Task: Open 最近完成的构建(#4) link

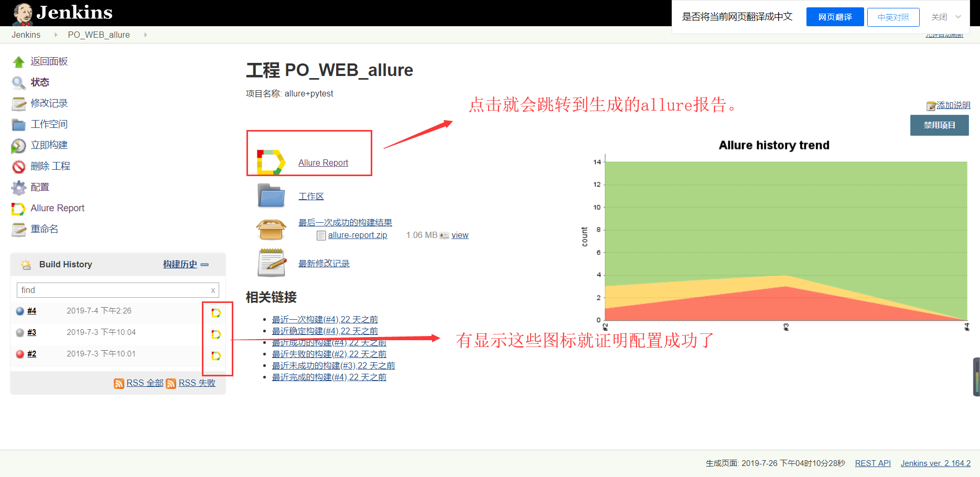Action: [x=329, y=377]
